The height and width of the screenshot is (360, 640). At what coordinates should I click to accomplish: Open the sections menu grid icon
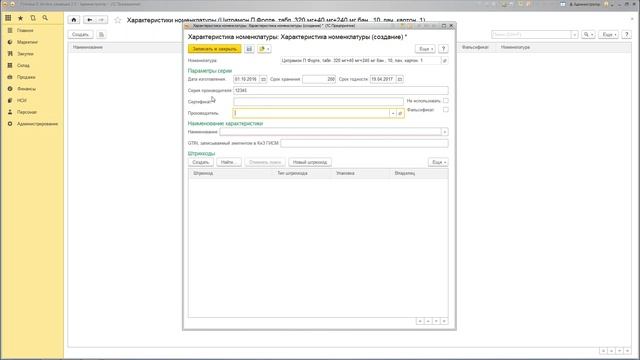(x=8, y=18)
